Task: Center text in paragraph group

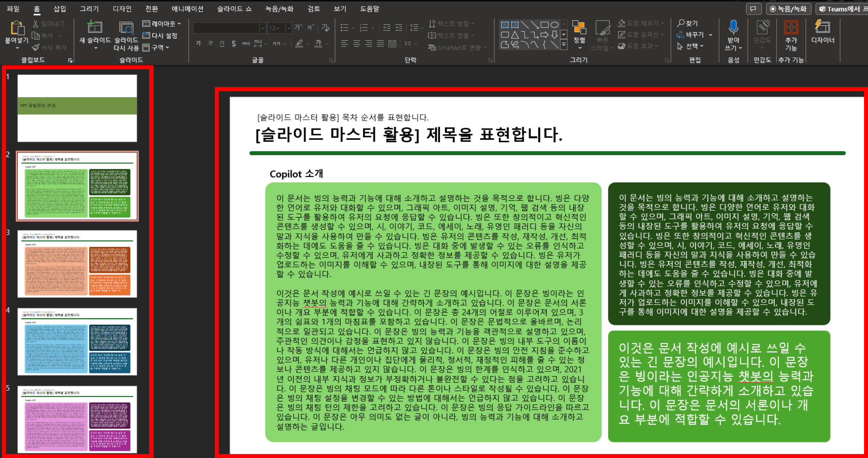Action: tap(356, 43)
